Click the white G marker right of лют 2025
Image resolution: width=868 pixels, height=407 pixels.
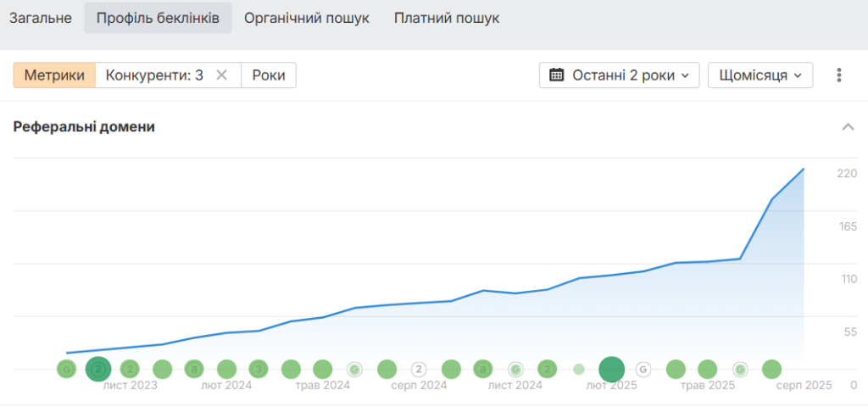[643, 369]
